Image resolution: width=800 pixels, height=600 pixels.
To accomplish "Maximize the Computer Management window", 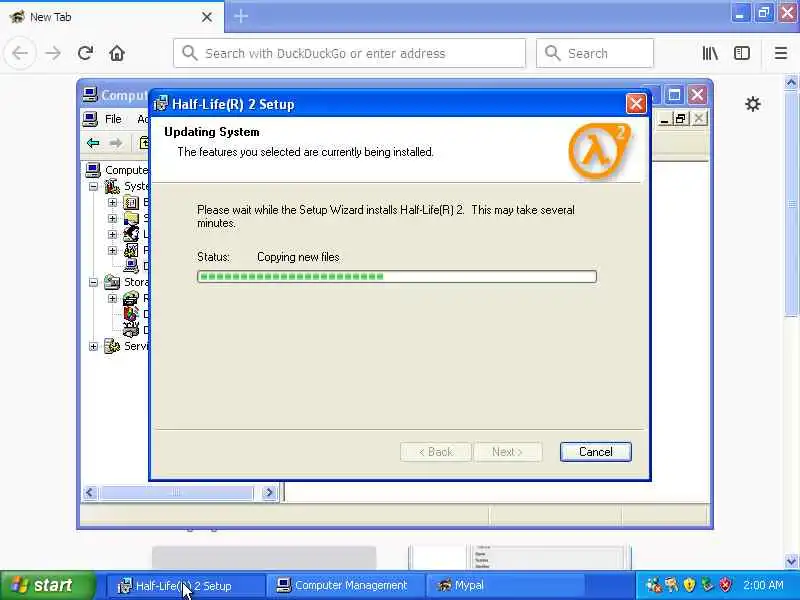I will [674, 94].
